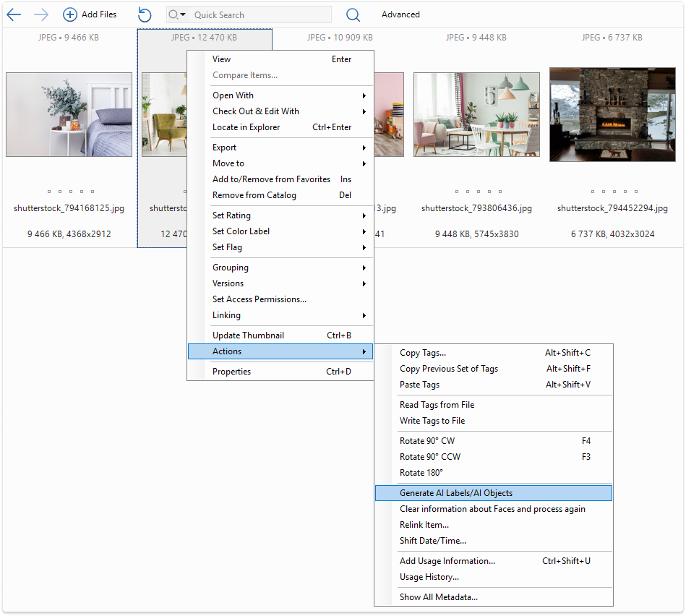Click the refresh icon in toolbar
686x616 pixels.
click(145, 14)
